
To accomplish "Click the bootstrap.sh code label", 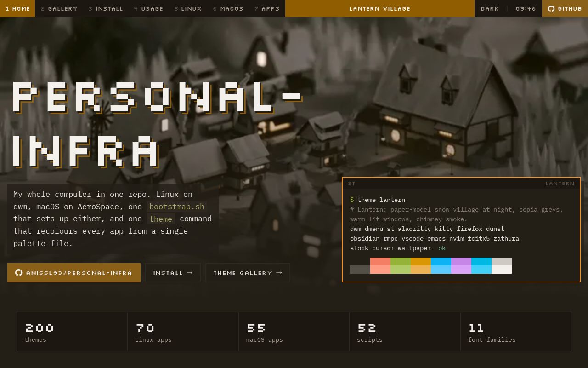I will point(177,207).
